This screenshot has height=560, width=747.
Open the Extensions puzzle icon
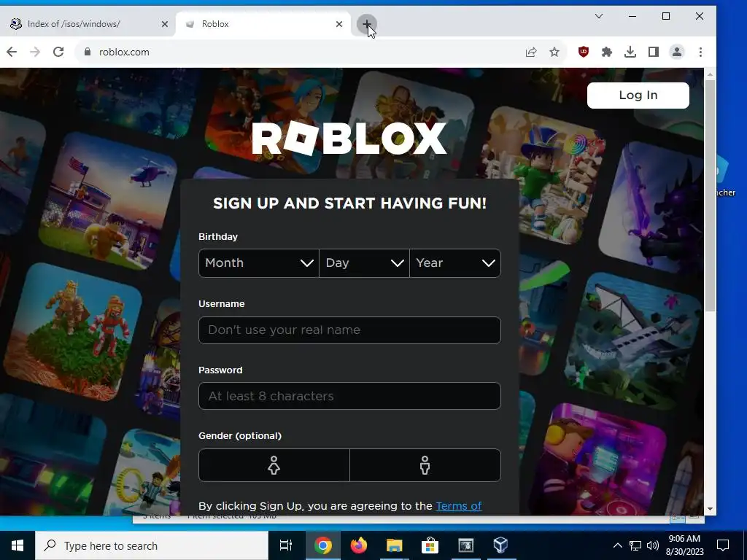(x=606, y=52)
